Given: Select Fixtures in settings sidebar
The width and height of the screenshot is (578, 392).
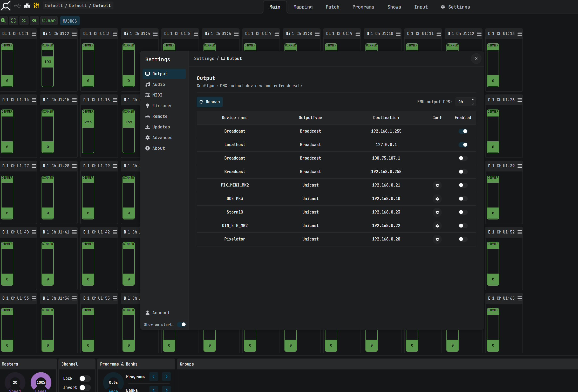Looking at the screenshot, I should (x=164, y=106).
